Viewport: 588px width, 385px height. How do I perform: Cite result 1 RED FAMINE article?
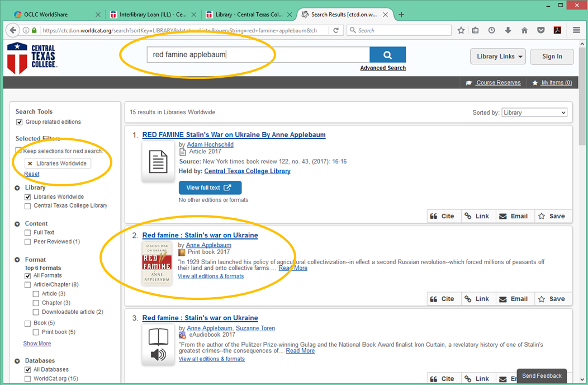click(x=442, y=217)
